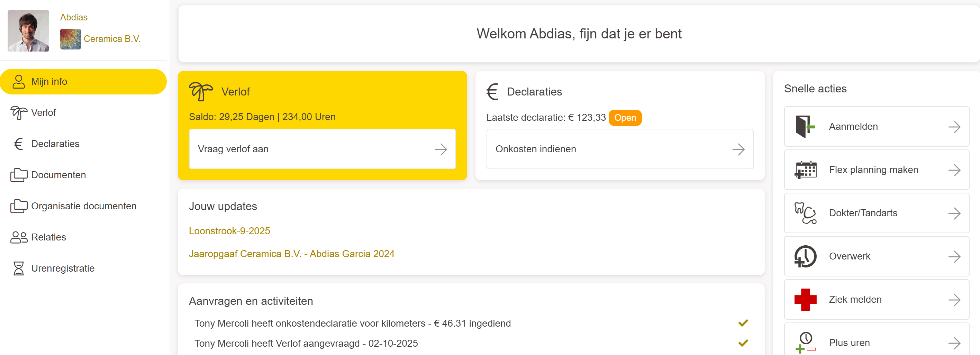The image size is (980, 355).
Task: Click the Flex planning calendar icon
Action: 805,170
